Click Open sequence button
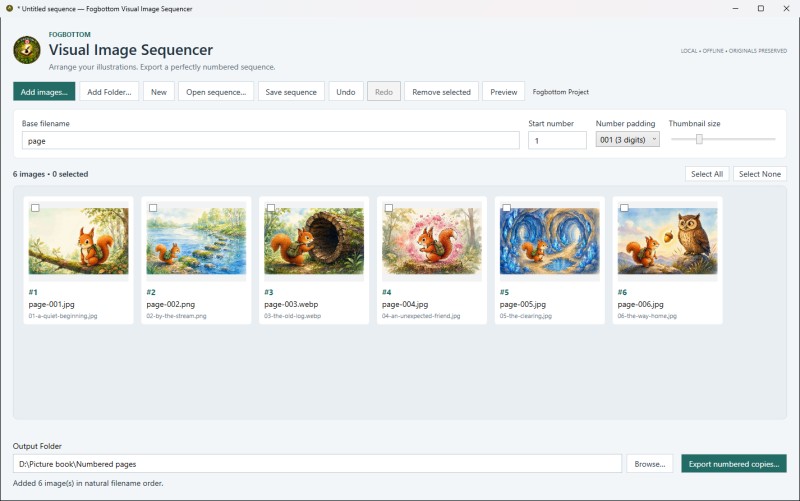This screenshot has height=501, width=800. coord(216,92)
